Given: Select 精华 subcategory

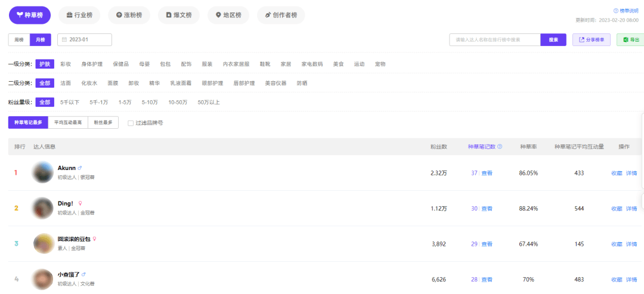Looking at the screenshot, I should (155, 83).
